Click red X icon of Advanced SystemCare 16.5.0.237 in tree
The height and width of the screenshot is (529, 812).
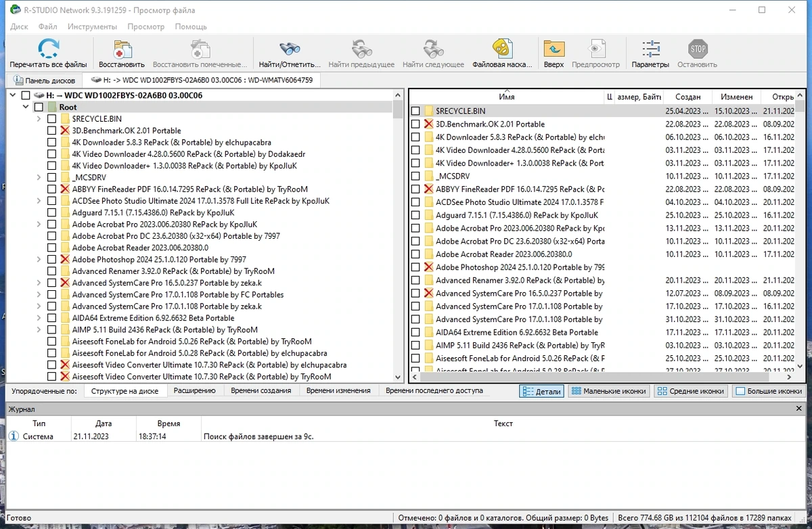tap(65, 283)
